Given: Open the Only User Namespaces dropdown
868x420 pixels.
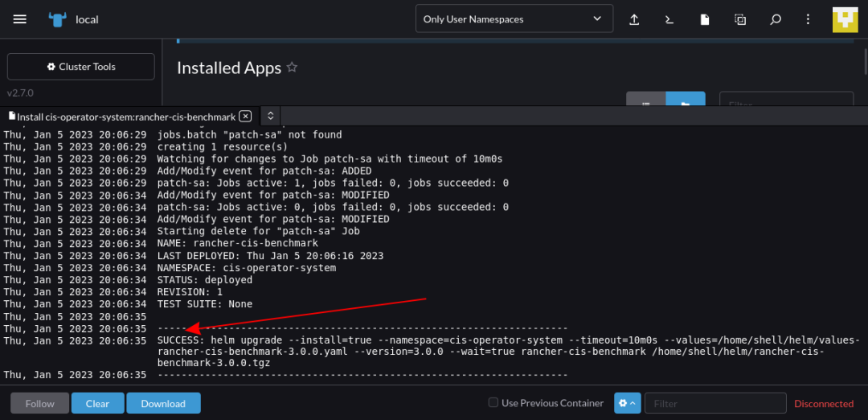Looking at the screenshot, I should tap(514, 19).
